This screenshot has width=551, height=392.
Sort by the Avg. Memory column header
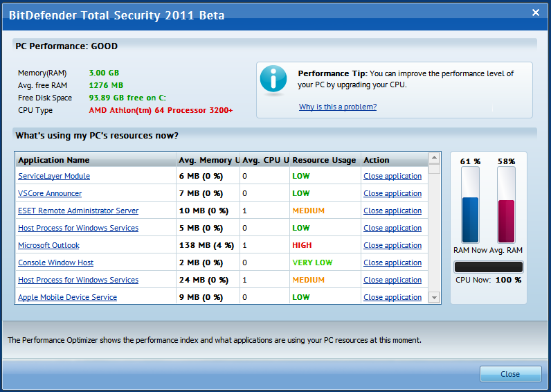pyautogui.click(x=208, y=160)
